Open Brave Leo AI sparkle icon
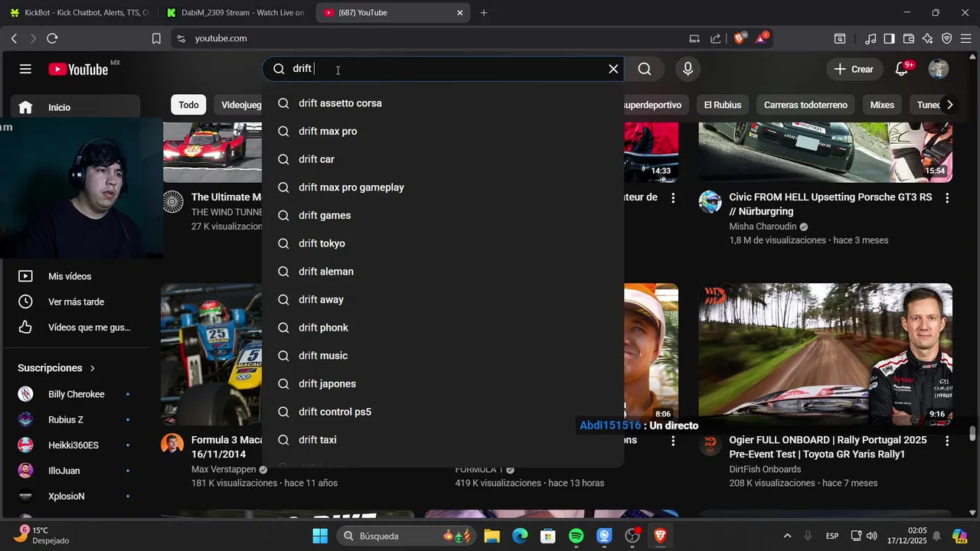The width and height of the screenshot is (980, 551). [x=928, y=38]
